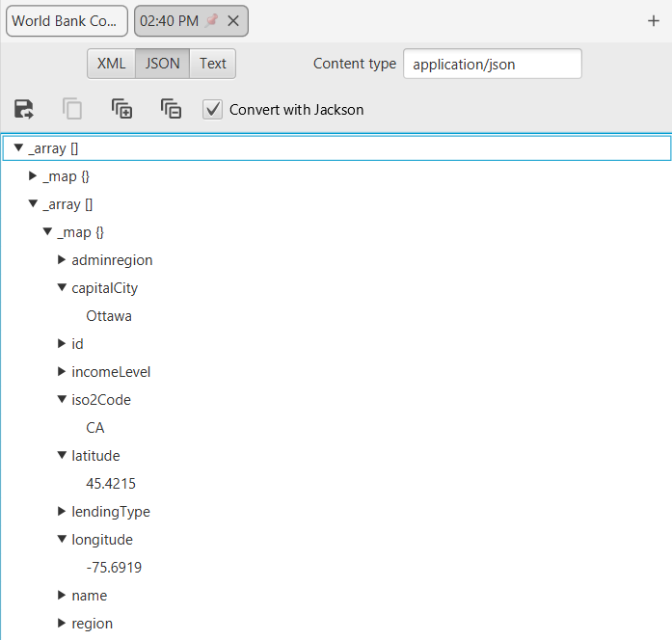
Task: Expand the lendingType node
Action: 62,511
